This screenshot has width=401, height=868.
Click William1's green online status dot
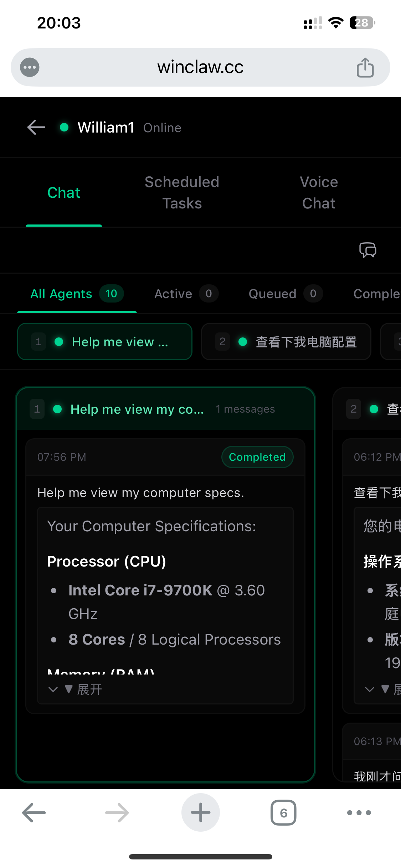point(64,127)
